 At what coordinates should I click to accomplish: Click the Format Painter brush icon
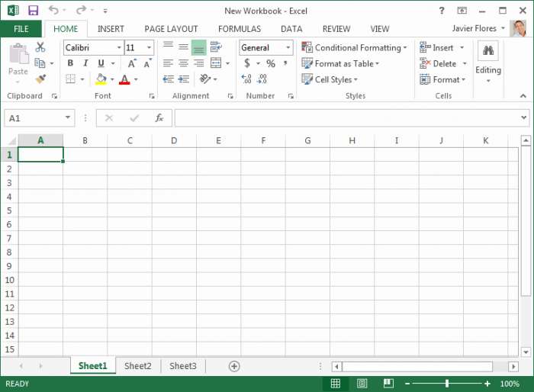40,79
